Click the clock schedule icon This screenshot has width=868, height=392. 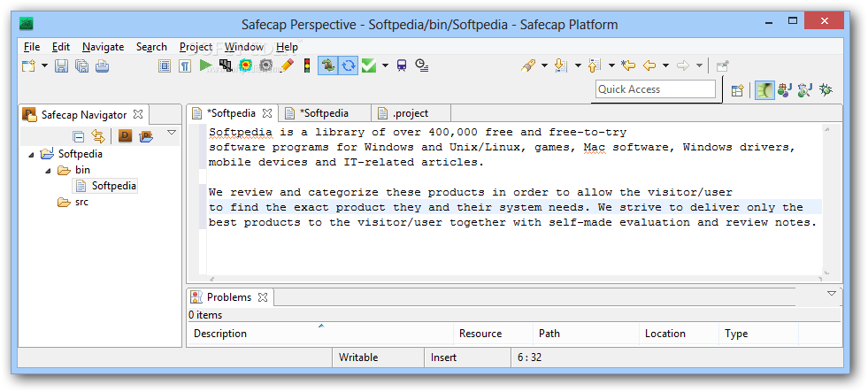tap(422, 65)
